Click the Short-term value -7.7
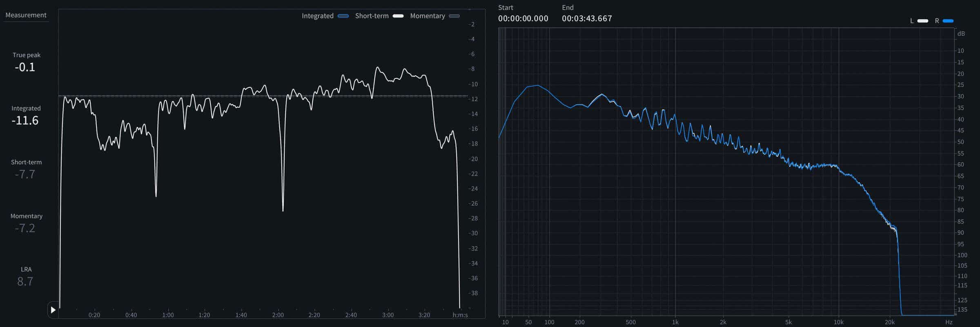The height and width of the screenshot is (327, 980). [x=25, y=174]
